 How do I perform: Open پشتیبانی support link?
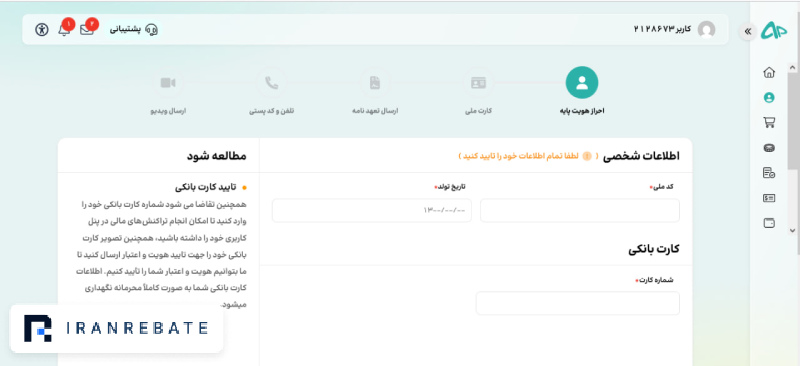pyautogui.click(x=125, y=29)
